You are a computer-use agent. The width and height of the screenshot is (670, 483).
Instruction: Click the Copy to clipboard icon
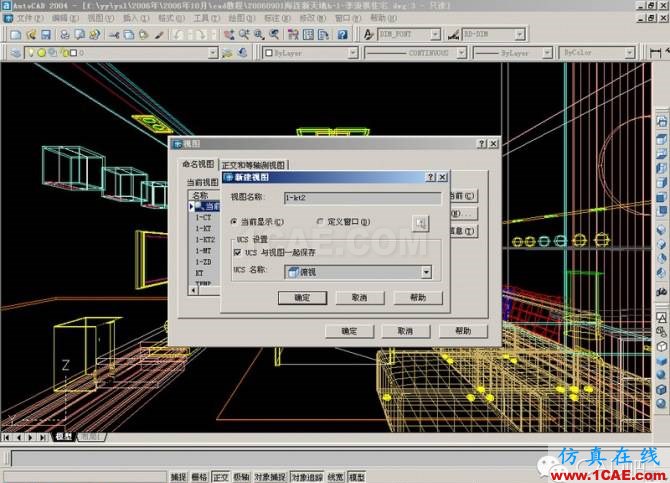[129, 35]
